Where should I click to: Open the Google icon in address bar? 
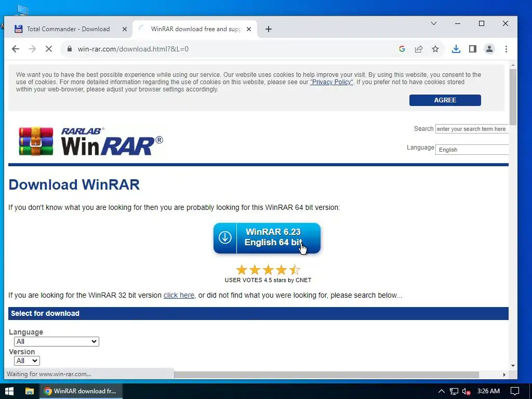pos(402,49)
